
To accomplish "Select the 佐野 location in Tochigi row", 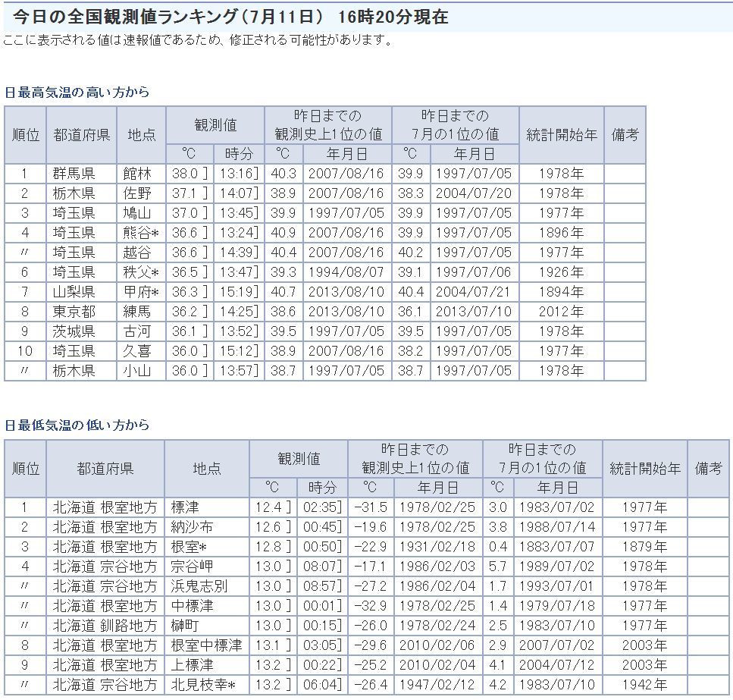I will tap(137, 193).
